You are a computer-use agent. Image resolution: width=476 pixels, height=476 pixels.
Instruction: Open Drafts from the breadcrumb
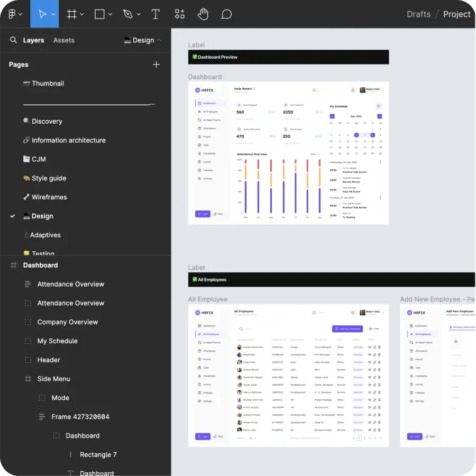point(418,14)
